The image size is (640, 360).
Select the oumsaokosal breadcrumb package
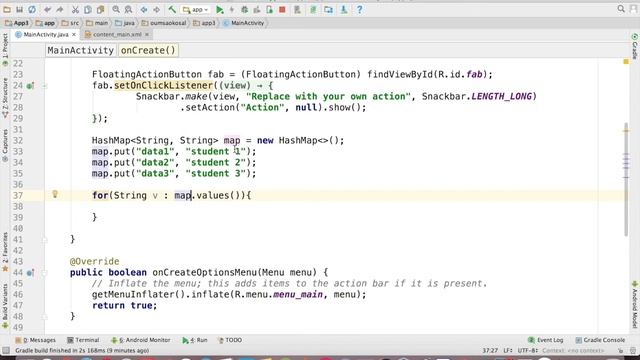164,23
